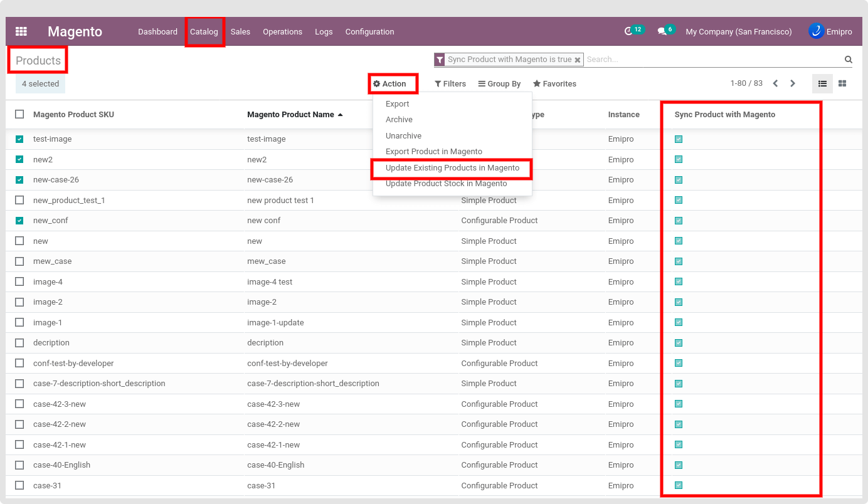Toggle Sync Product with Magento box for test-image
The width and height of the screenshot is (868, 504).
click(679, 139)
